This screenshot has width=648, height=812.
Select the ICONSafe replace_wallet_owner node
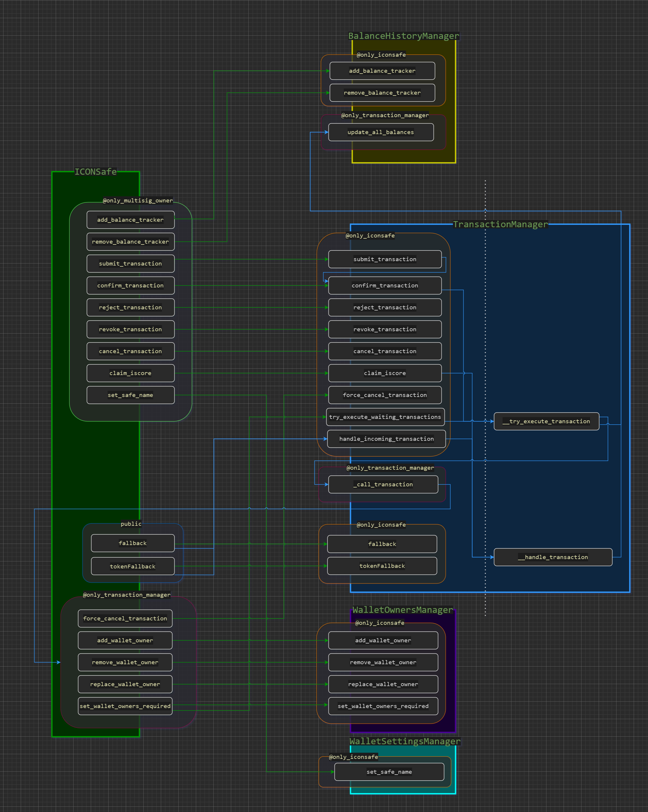click(x=125, y=684)
